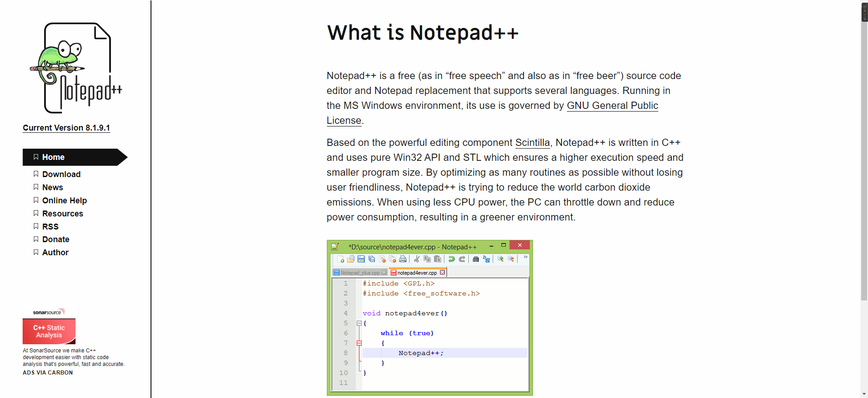Click the embedded window's maximize button
This screenshot has width=868, height=398.
pos(504,245)
